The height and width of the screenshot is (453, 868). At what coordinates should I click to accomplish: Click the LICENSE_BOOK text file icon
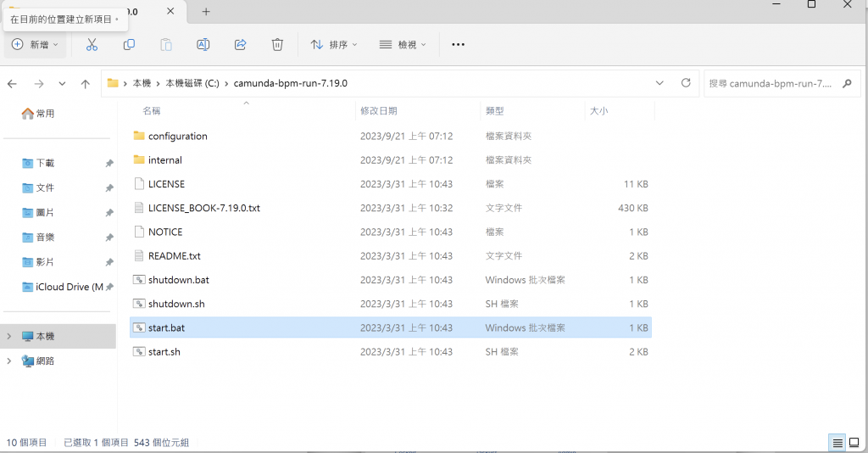(x=140, y=208)
